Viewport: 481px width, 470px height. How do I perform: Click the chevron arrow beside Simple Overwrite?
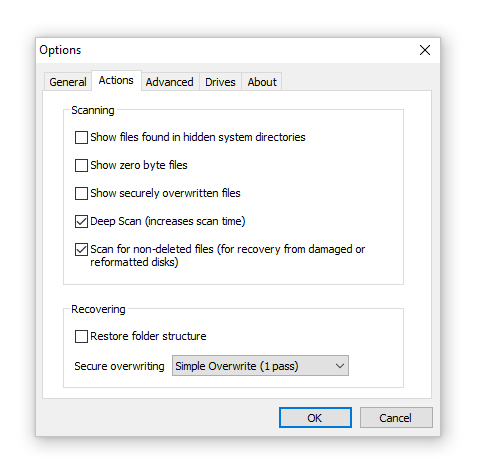(340, 366)
